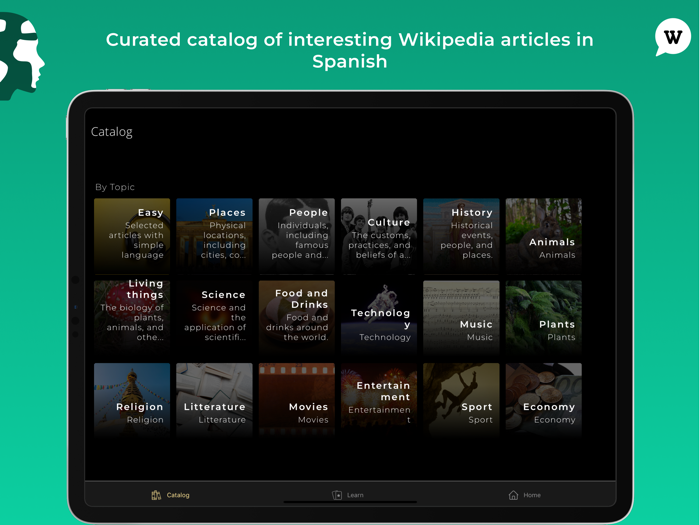
Task: Open the Places topic card
Action: tap(214, 236)
